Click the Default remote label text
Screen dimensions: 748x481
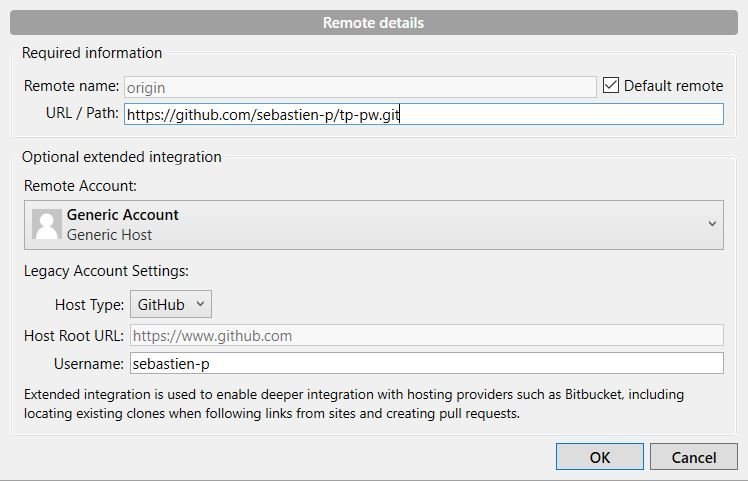click(673, 86)
